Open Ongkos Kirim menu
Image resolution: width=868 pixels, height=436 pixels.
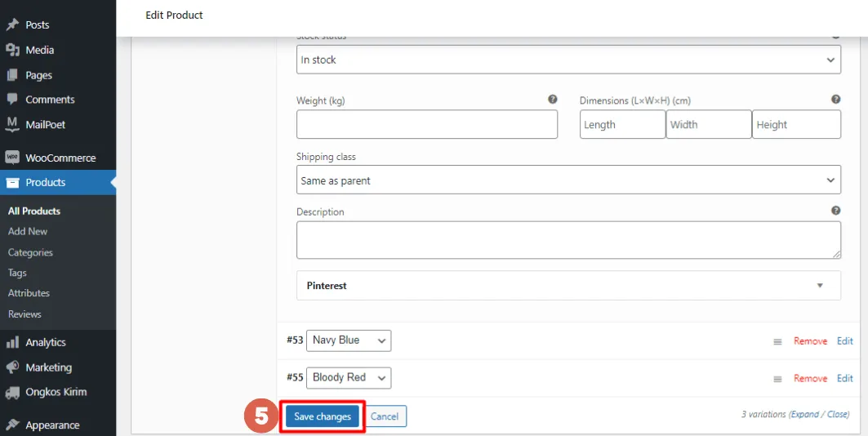pos(58,392)
